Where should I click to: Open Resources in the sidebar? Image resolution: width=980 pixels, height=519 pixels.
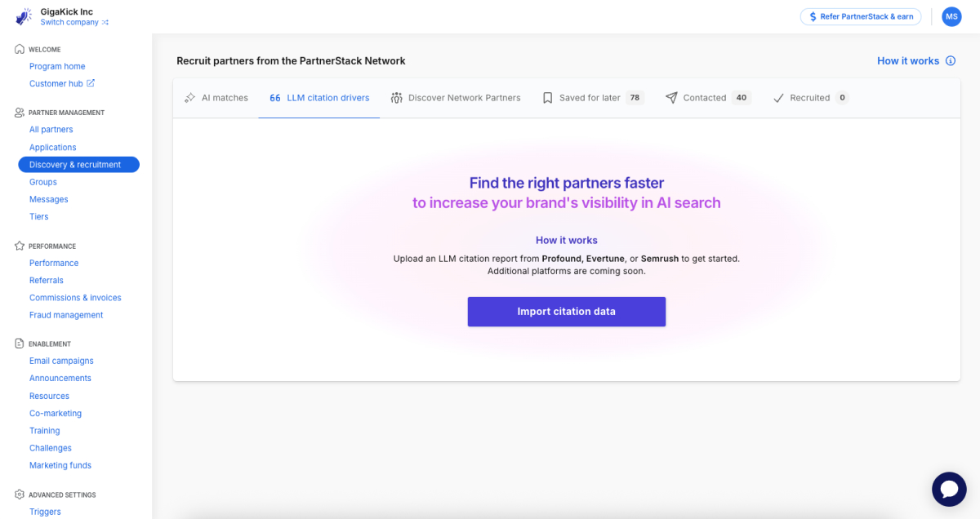click(50, 396)
